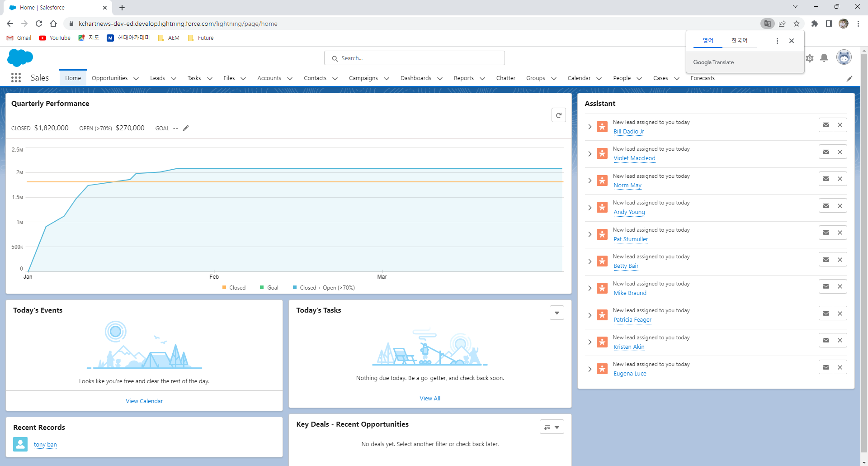Send email to lead Mike Braund
The width and height of the screenshot is (868, 466).
tap(826, 286)
